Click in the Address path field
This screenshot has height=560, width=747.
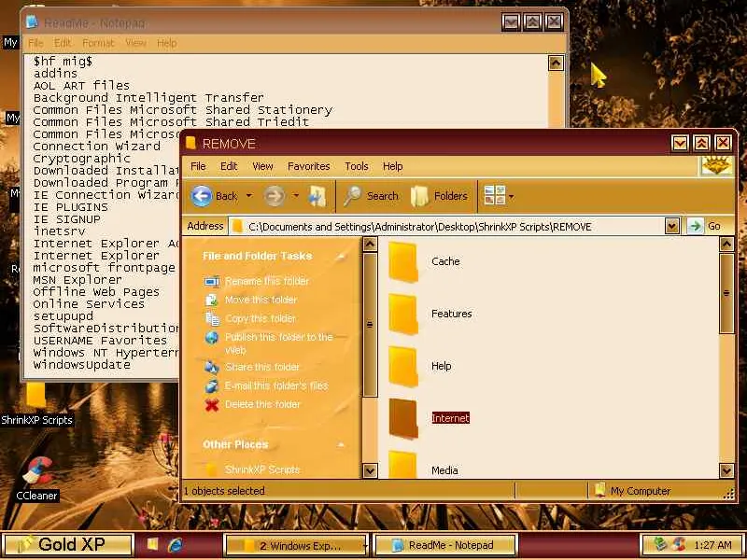(448, 226)
